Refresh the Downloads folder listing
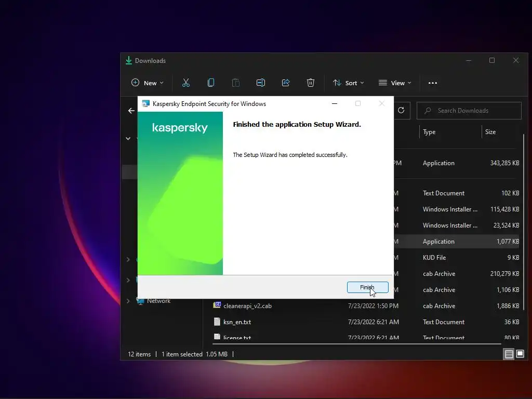This screenshot has width=532, height=399. click(401, 111)
